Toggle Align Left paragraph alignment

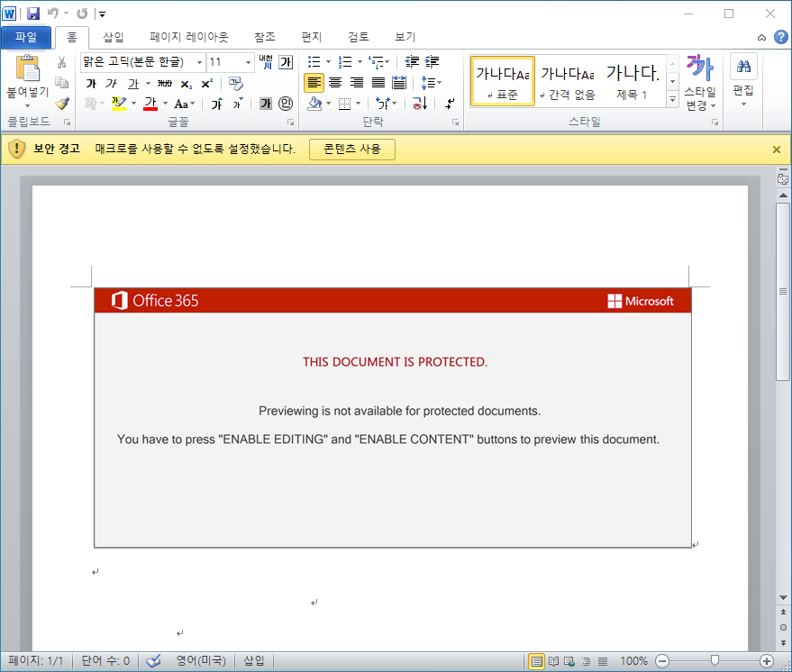(x=314, y=82)
